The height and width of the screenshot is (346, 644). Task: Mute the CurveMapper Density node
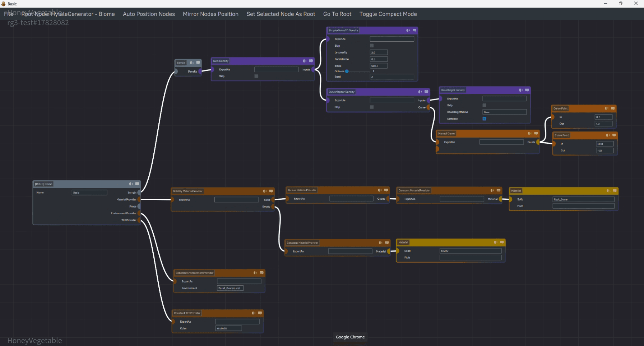[420, 92]
